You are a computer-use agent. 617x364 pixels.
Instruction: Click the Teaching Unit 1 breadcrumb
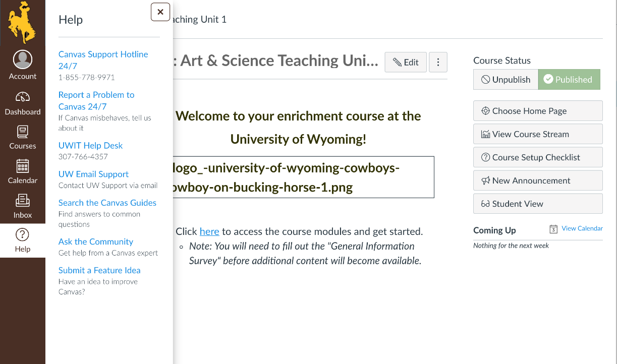200,19
